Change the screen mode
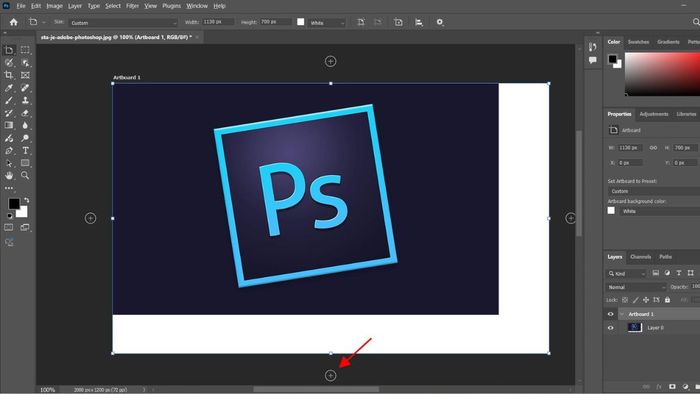The height and width of the screenshot is (394, 700). [x=25, y=228]
